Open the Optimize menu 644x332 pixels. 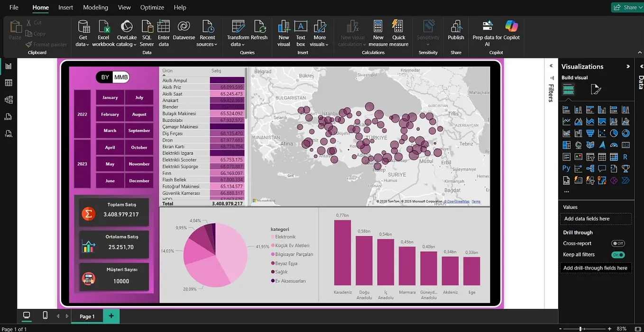(x=152, y=7)
